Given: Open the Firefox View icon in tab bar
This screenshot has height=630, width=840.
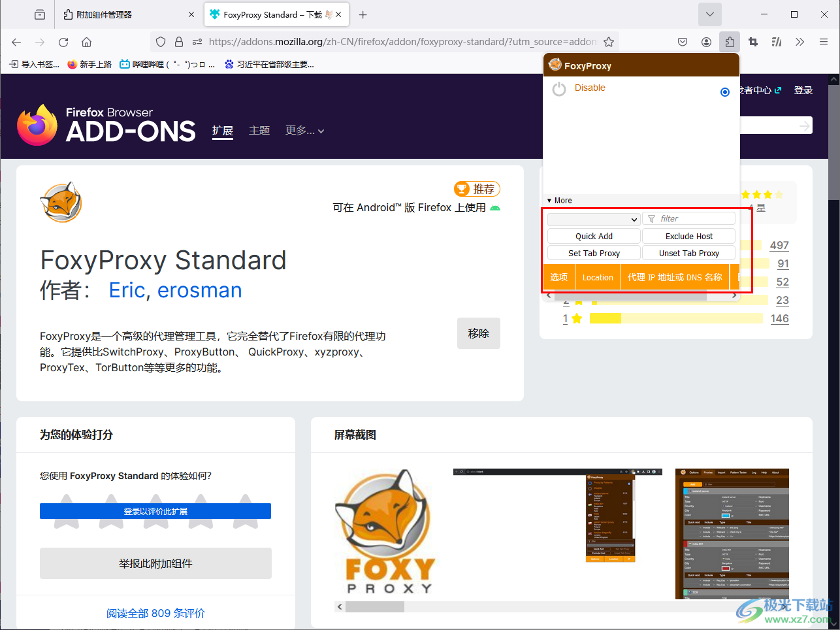Looking at the screenshot, I should click(x=40, y=14).
